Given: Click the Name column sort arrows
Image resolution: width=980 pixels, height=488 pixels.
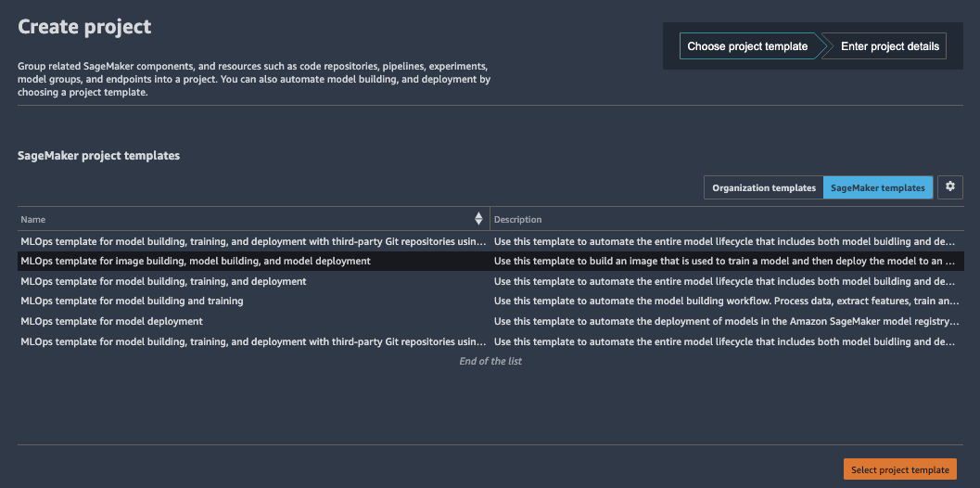Looking at the screenshot, I should coord(478,219).
